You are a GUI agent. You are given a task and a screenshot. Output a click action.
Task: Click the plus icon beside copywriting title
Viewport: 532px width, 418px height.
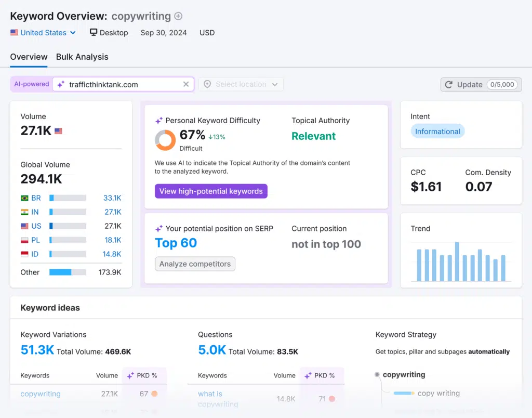(x=178, y=16)
